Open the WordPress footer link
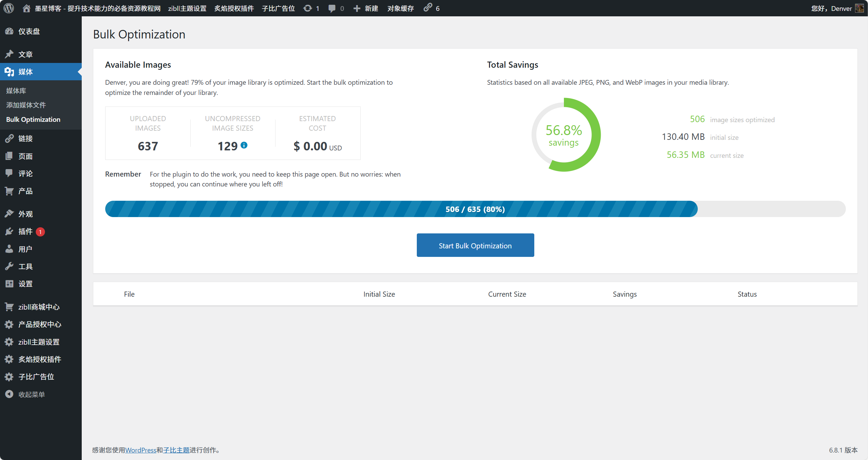 [141, 450]
